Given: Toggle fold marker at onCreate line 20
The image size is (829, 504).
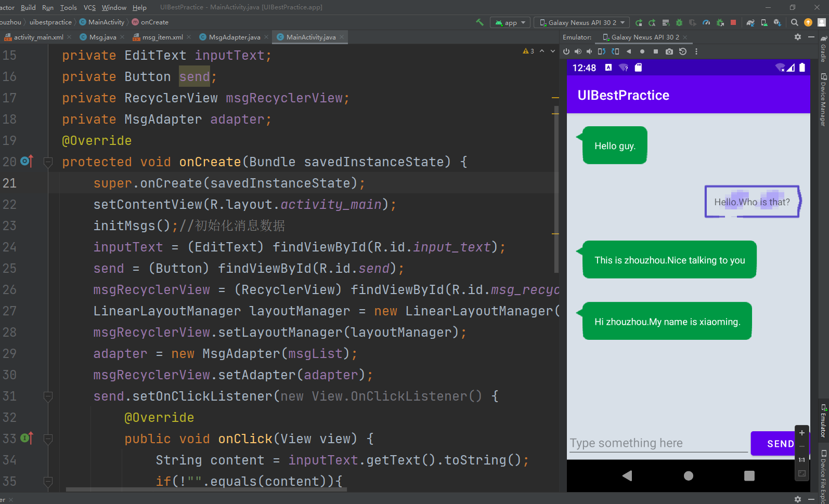Looking at the screenshot, I should click(x=48, y=162).
